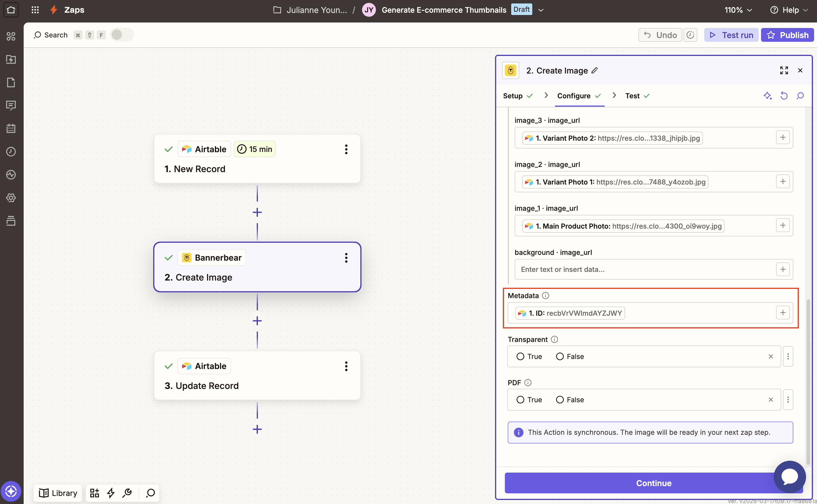Screen dimensions: 817x504
Task: Select the wrench tool in bottom toolbar
Action: [127, 493]
